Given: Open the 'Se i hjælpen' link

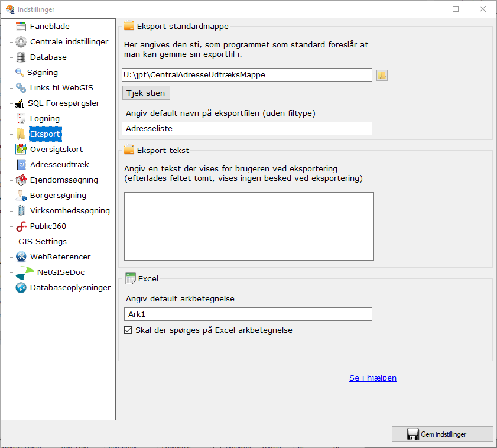Looking at the screenshot, I should click(372, 378).
